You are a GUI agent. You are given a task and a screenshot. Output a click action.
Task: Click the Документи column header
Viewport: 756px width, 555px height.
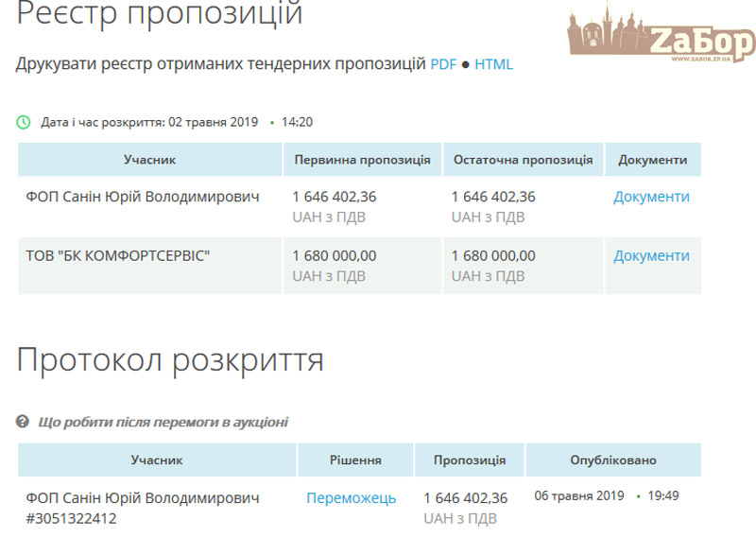point(652,160)
